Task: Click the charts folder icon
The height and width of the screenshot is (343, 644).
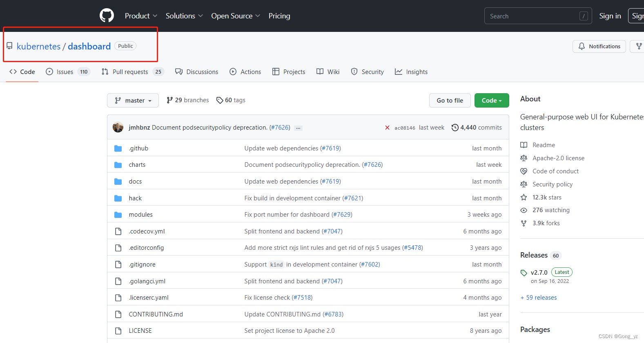Action: point(118,165)
